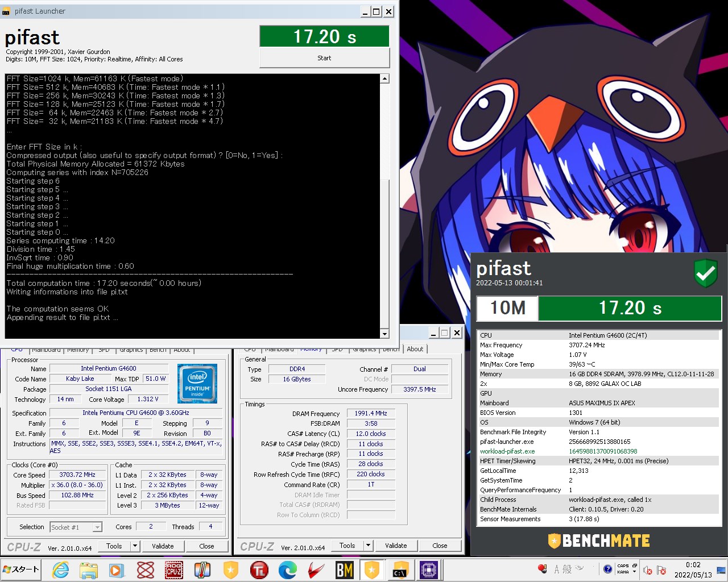
Task: Click Tools button in CPU-Z Memory window
Action: (x=348, y=546)
